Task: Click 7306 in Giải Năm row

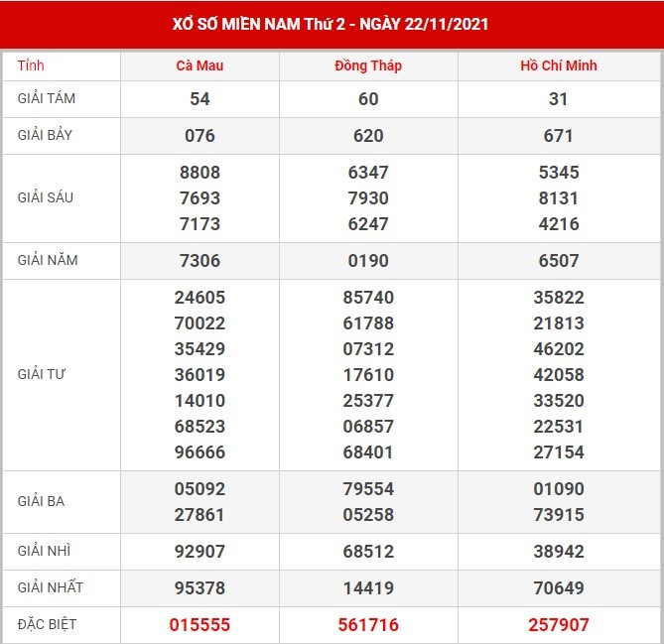Action: (199, 261)
